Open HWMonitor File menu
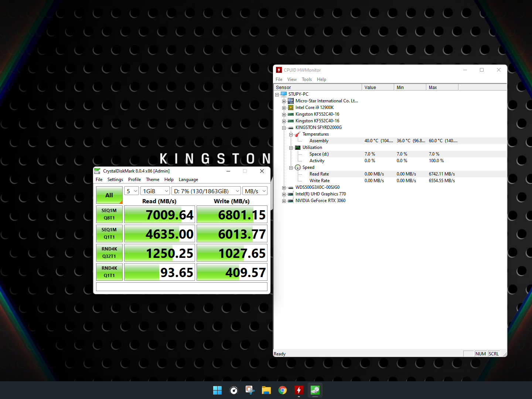 pyautogui.click(x=279, y=79)
